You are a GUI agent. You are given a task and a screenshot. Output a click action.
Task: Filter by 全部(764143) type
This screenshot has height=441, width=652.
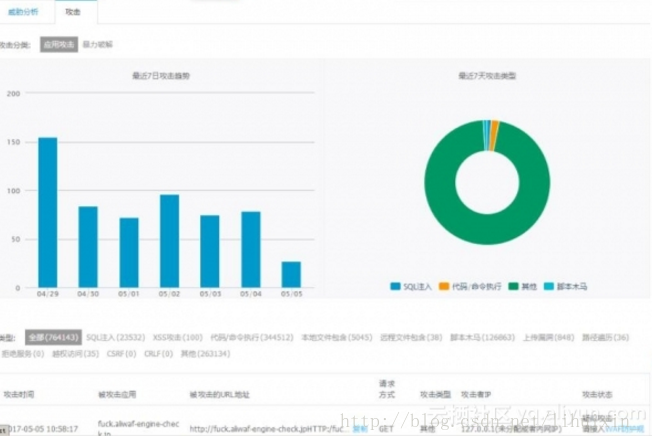[x=53, y=337]
